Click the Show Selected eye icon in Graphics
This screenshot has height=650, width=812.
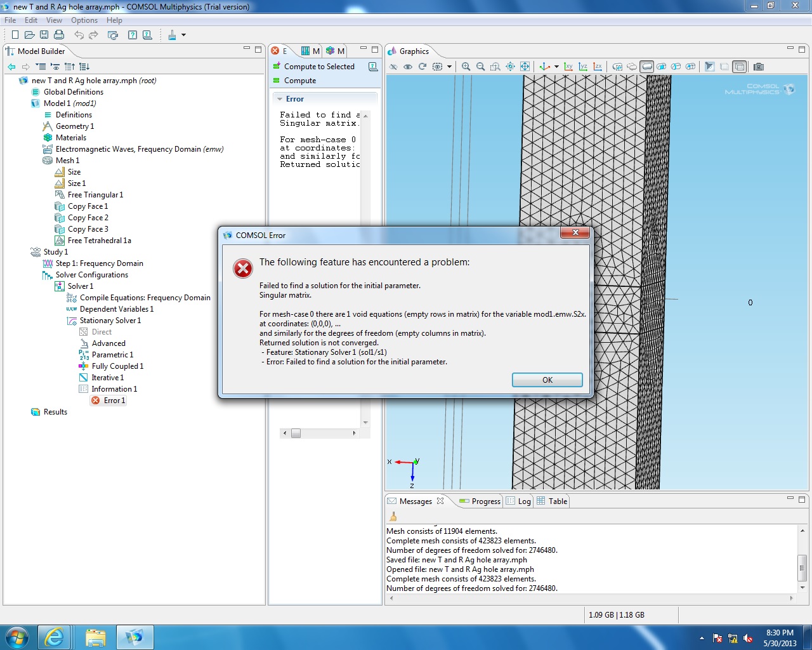pyautogui.click(x=408, y=67)
